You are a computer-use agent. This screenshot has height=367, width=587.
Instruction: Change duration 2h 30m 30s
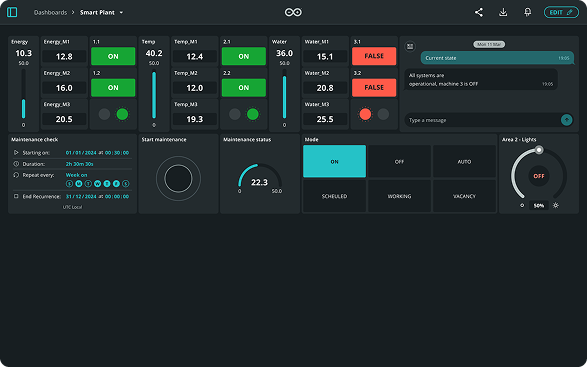click(79, 164)
